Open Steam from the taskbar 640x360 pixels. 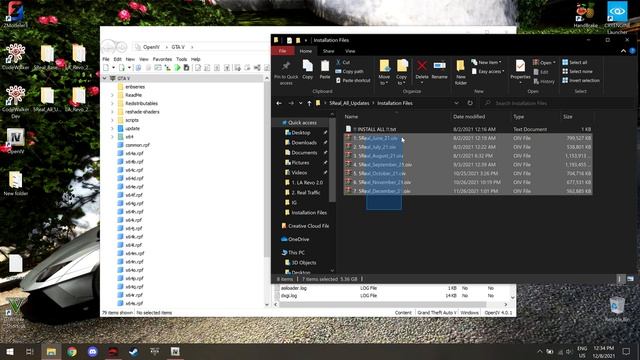(x=133, y=351)
